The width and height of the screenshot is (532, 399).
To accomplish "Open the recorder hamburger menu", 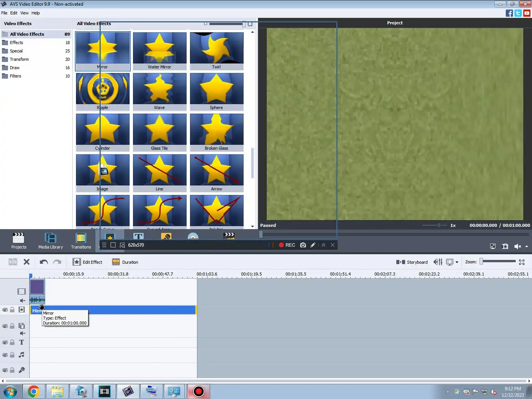I will pos(104,245).
